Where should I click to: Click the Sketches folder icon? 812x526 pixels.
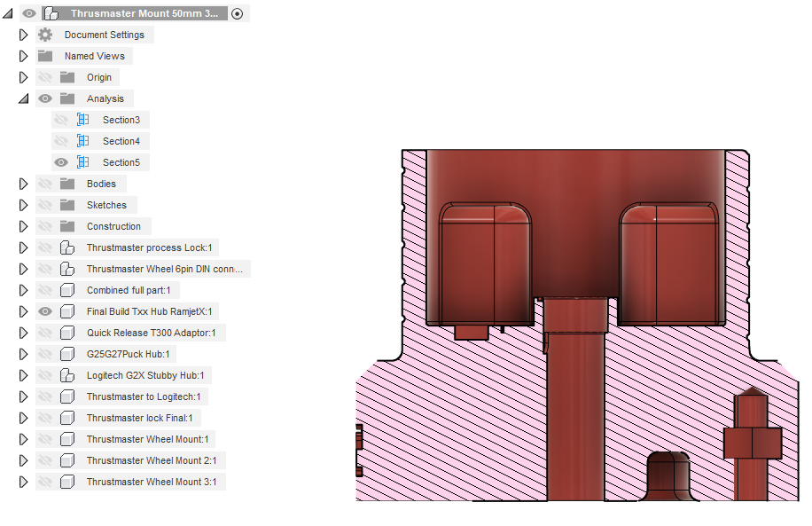[x=67, y=205]
